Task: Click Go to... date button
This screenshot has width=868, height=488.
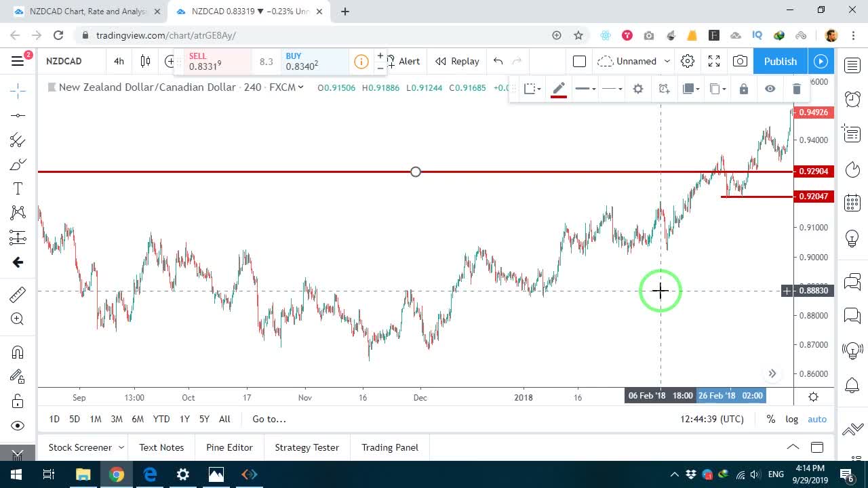Action: click(269, 419)
